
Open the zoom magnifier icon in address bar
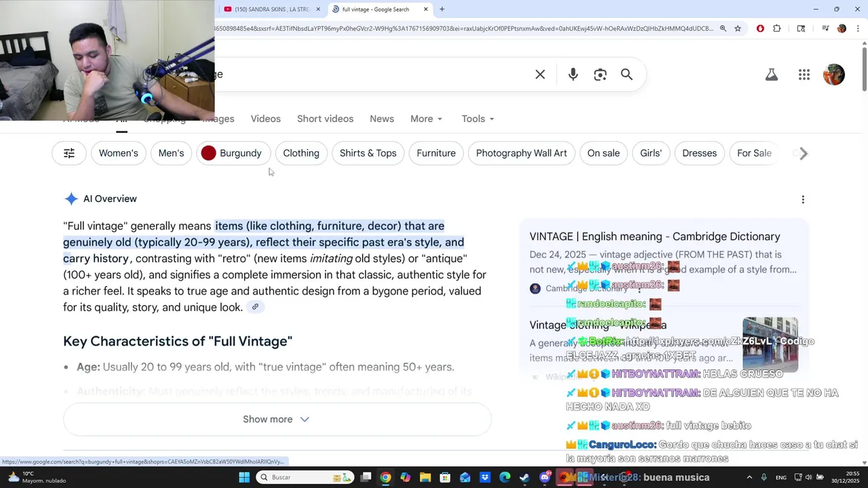tap(723, 28)
